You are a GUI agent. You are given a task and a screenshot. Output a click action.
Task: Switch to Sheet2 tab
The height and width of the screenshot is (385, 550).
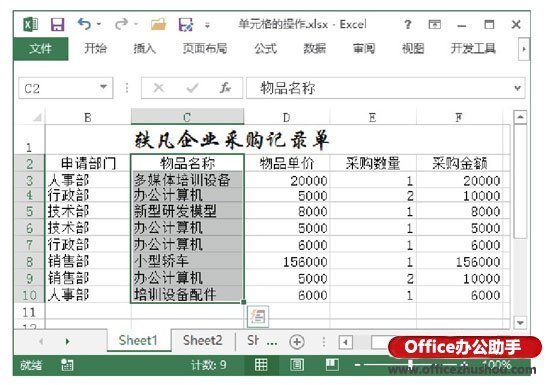coord(202,340)
